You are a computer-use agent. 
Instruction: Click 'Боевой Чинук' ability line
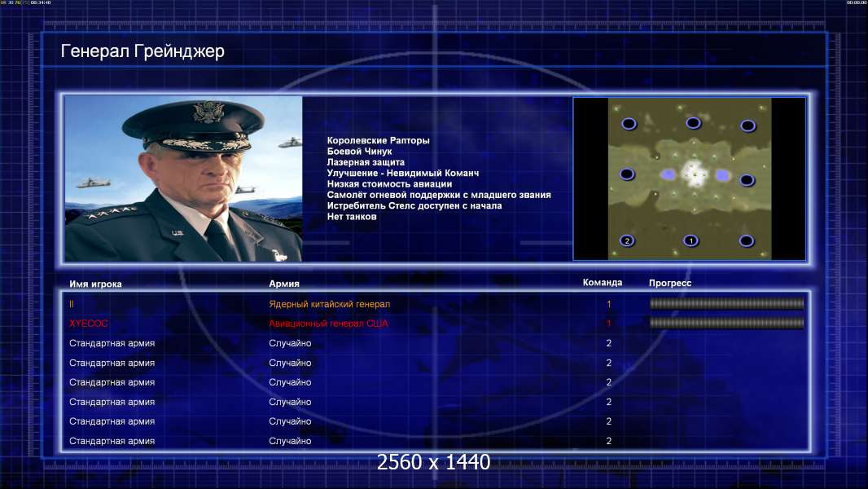[359, 152]
